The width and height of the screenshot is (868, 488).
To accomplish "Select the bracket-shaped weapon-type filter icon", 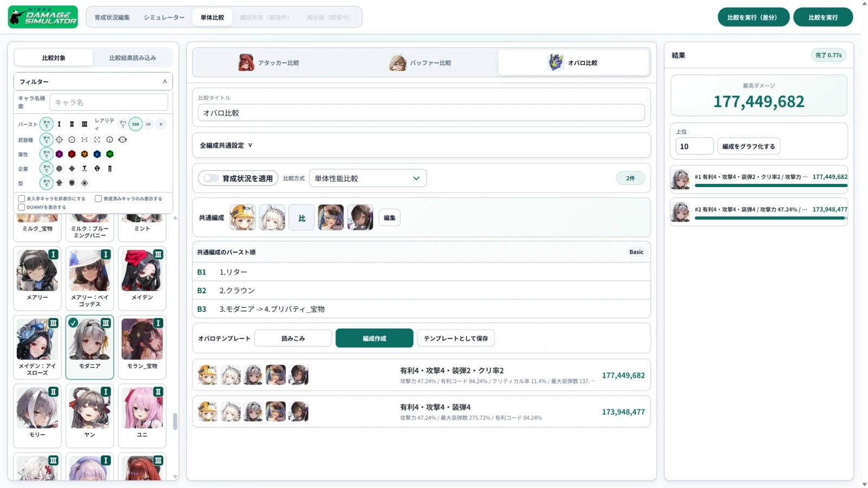I will [85, 139].
